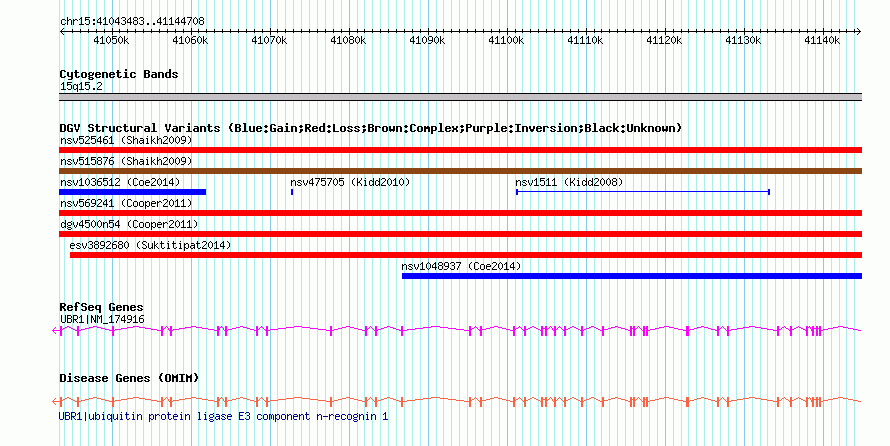Image resolution: width=890 pixels, height=446 pixels.
Task: Click the Disease Genes (OMIM) track title
Action: 129,378
